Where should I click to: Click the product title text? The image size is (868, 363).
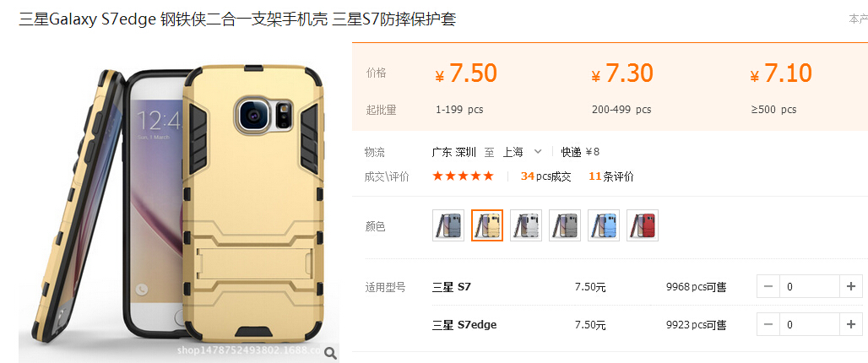coord(237,19)
